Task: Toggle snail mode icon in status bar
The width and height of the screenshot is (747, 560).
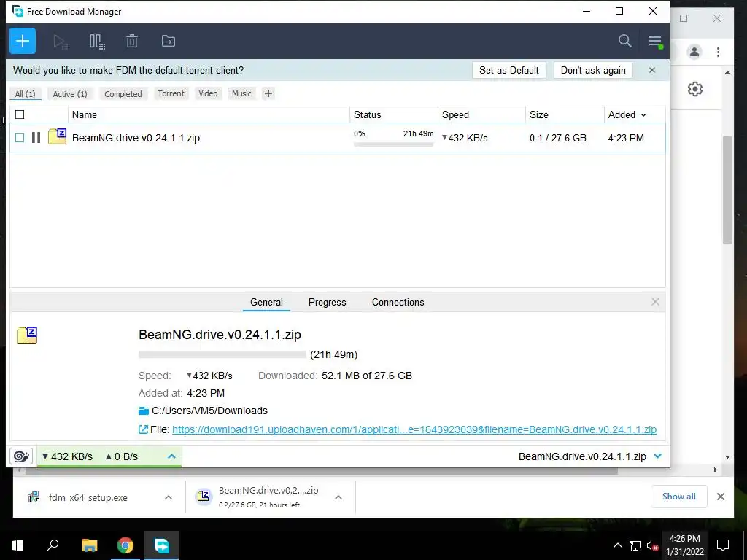Action: tap(21, 456)
